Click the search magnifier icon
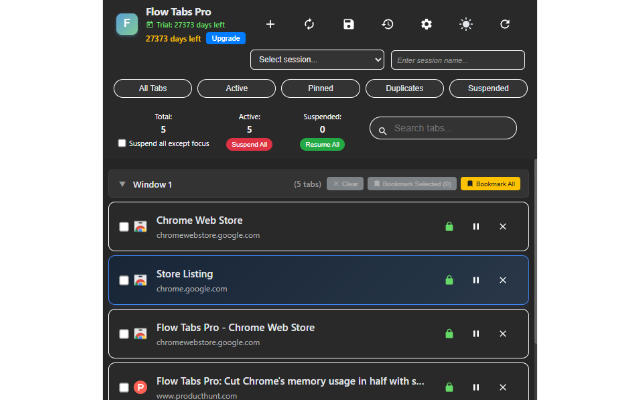Viewport: 640px width, 400px height. point(382,131)
